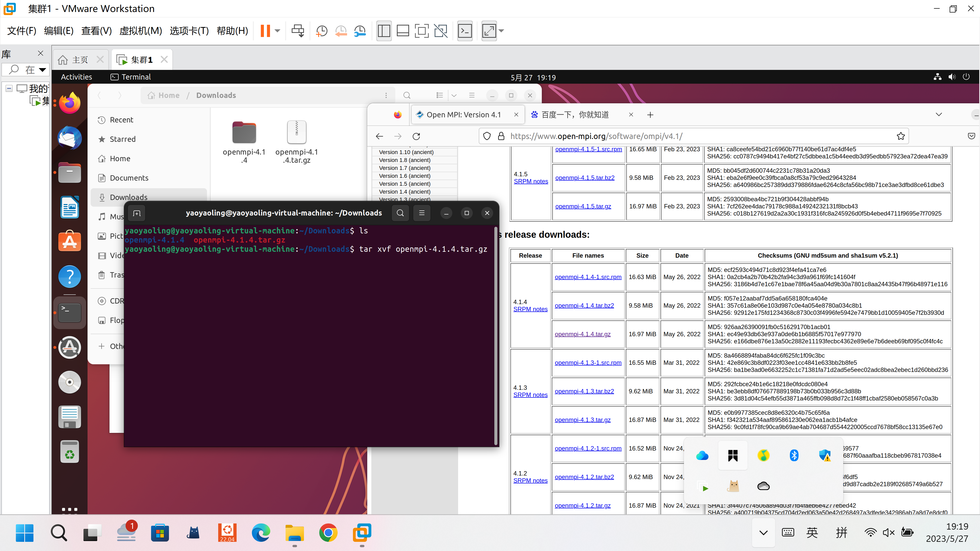The width and height of the screenshot is (980, 551).
Task: Open Help from the Ubuntu dock
Action: [x=70, y=277]
